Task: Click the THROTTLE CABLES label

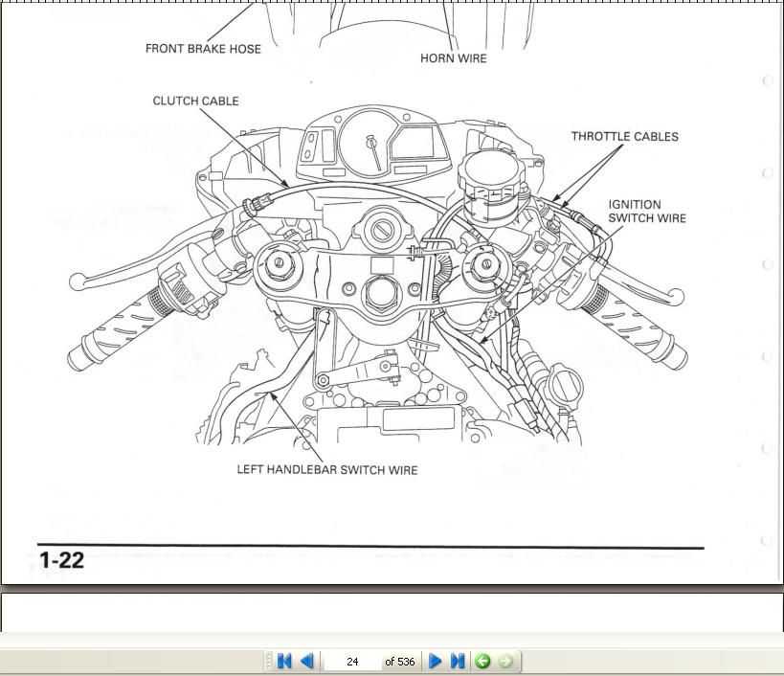Action: tap(624, 136)
